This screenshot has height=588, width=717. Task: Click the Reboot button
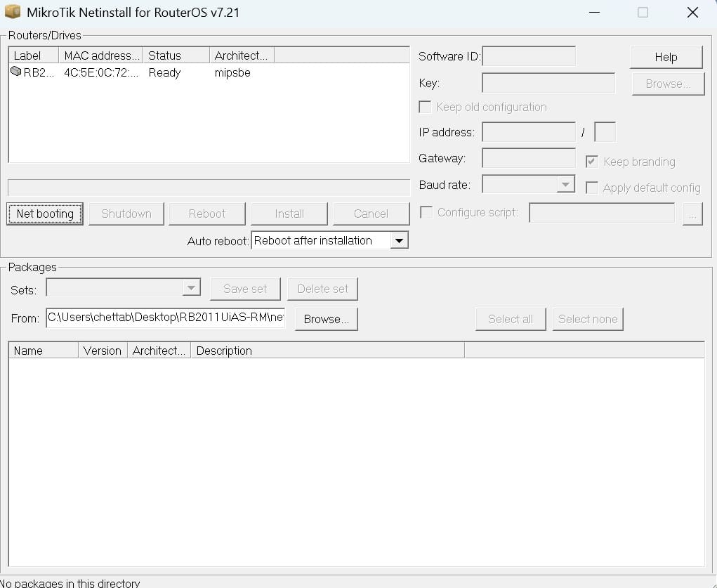pos(207,214)
